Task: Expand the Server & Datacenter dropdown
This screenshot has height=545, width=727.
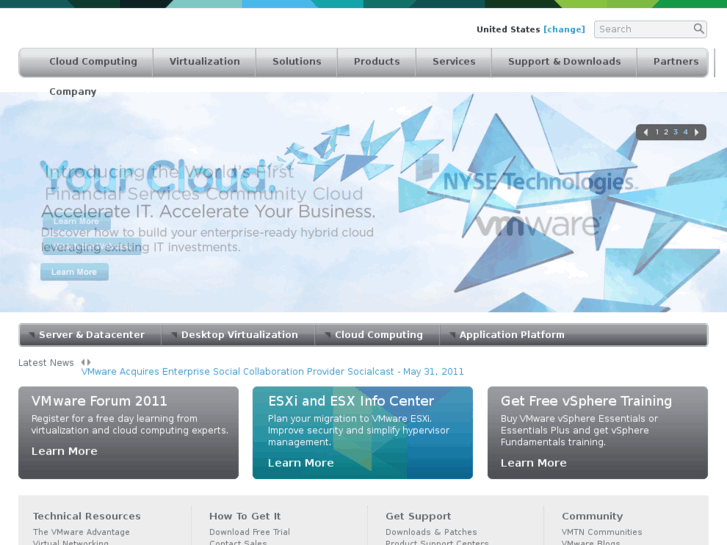Action: [x=90, y=335]
